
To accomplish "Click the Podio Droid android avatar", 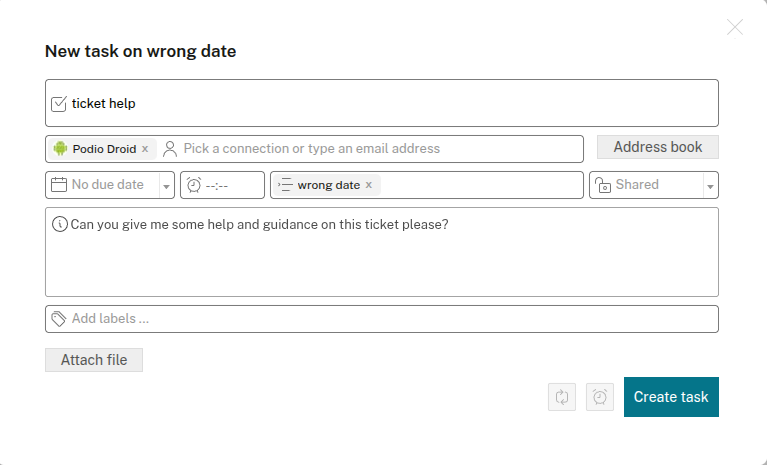I will [60, 149].
